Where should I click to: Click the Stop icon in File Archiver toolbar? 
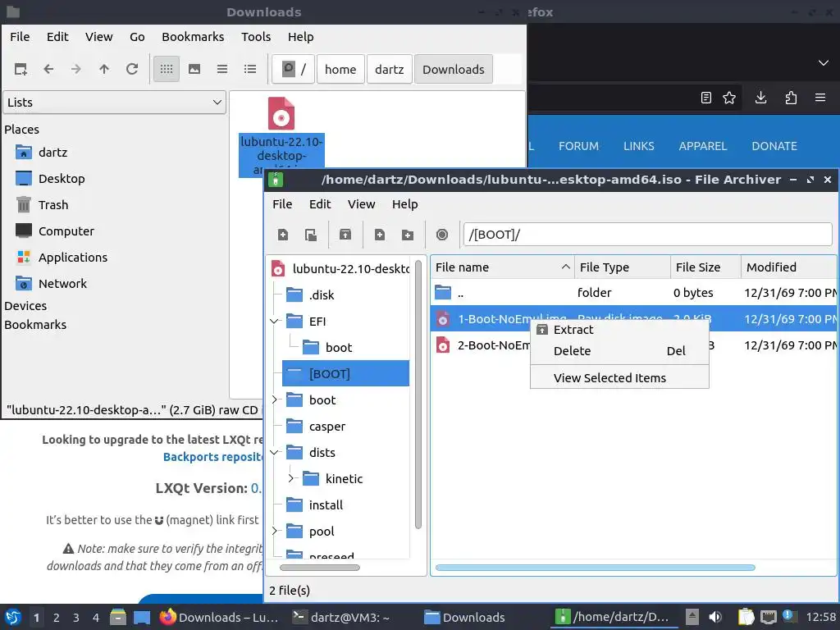coord(442,235)
